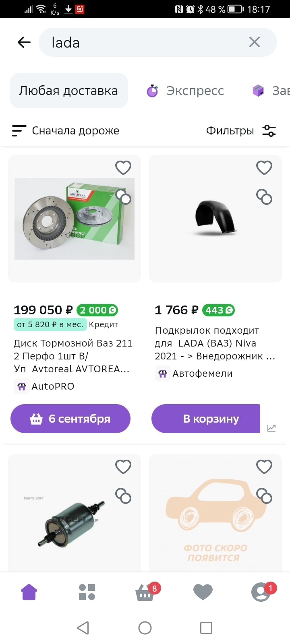The width and height of the screenshot is (290, 644).
Task: Favorite the fuel filter product
Action: (x=123, y=466)
